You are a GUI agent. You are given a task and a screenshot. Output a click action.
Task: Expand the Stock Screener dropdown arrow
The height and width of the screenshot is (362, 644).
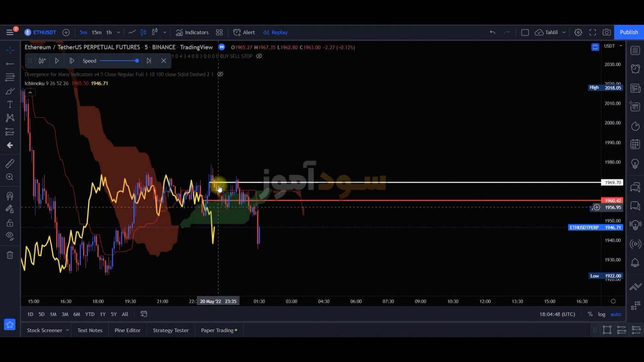pos(68,330)
